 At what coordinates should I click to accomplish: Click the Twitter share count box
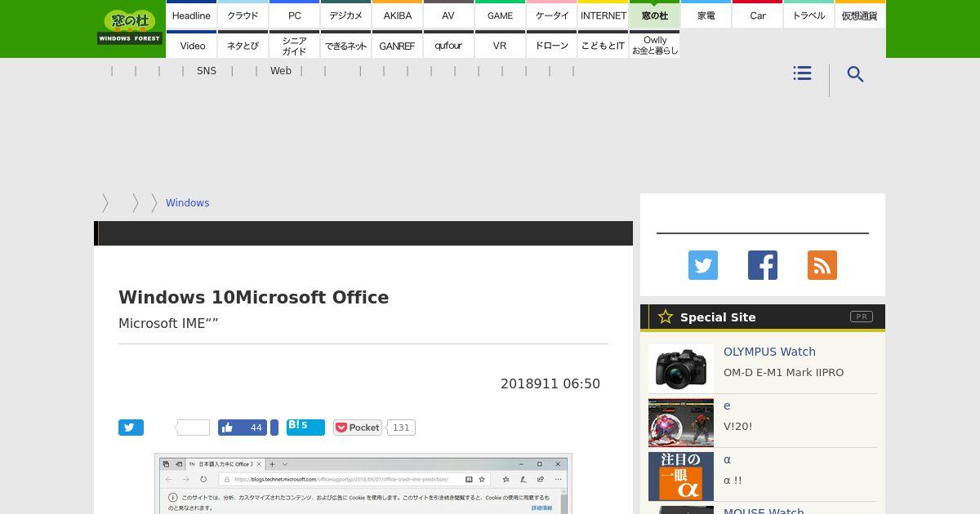click(x=193, y=428)
